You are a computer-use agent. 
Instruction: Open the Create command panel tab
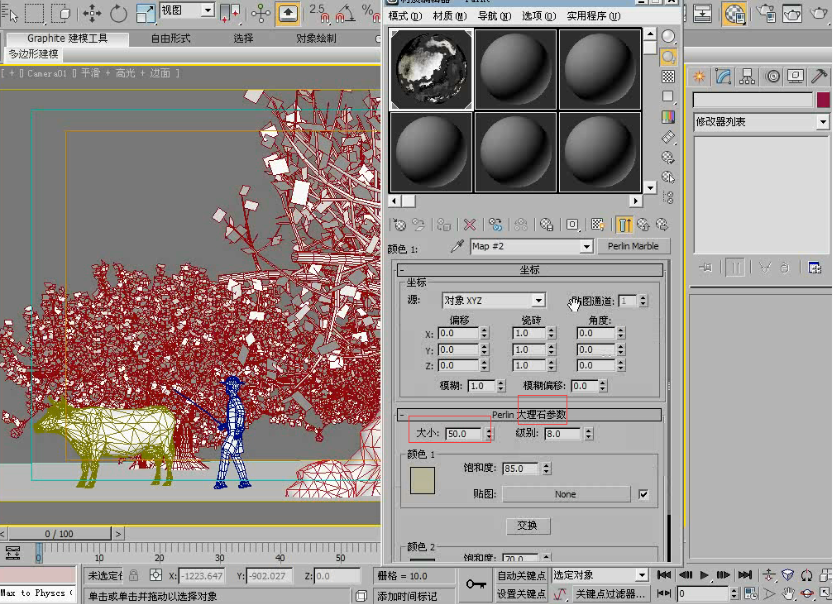point(699,76)
